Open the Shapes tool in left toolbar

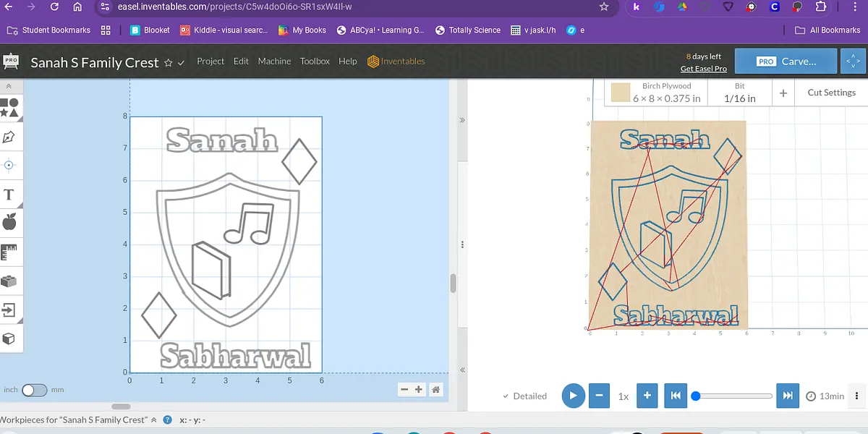point(9,108)
